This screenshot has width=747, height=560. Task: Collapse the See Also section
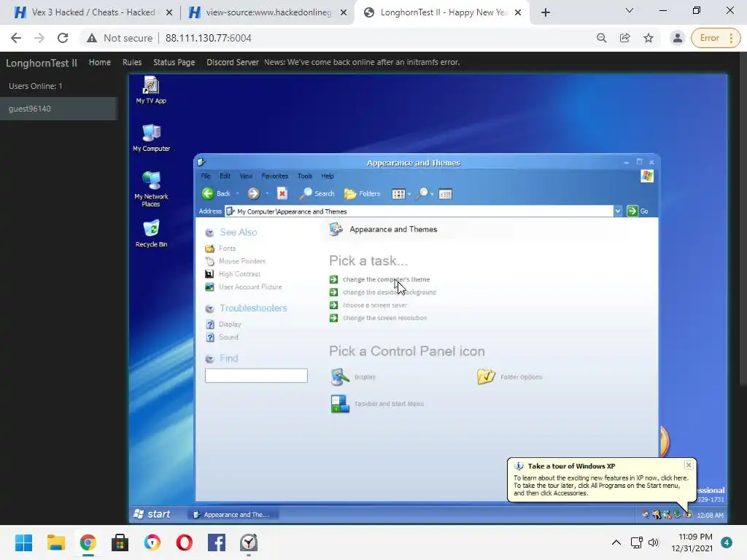209,233
